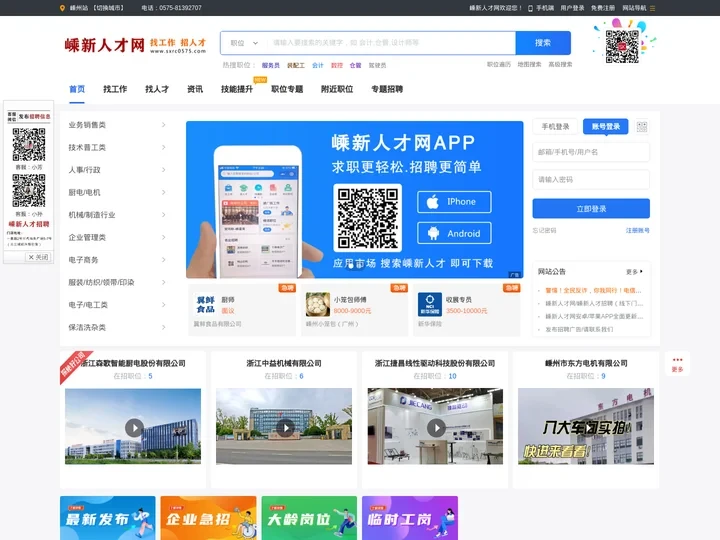Go to the 首页 nav tab

(77, 89)
